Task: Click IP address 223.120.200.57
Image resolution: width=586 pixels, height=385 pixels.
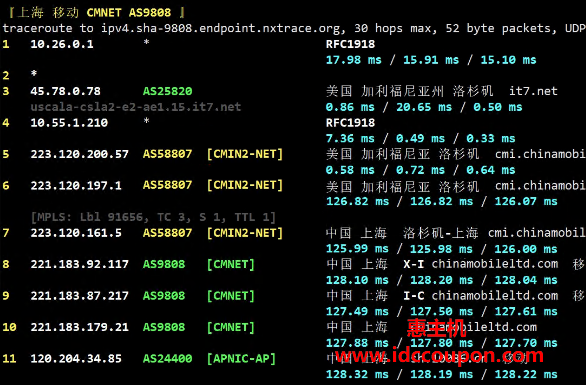Action: coord(80,154)
